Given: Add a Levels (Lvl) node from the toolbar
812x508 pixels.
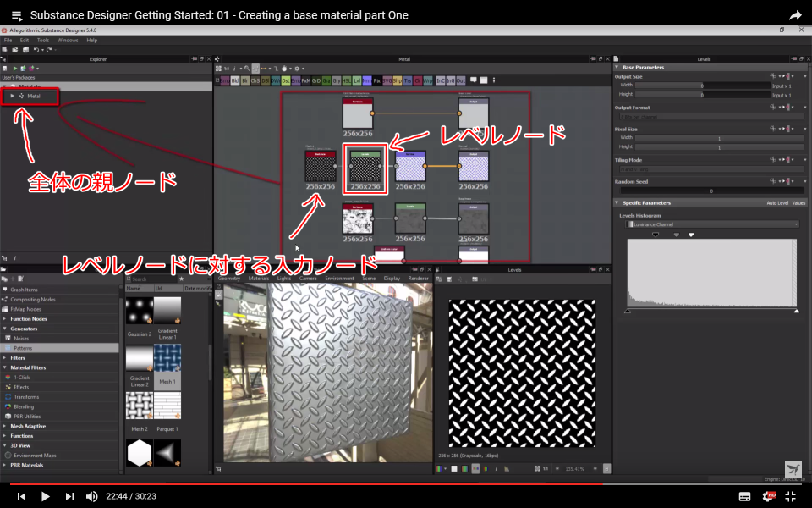Looking at the screenshot, I should [357, 80].
